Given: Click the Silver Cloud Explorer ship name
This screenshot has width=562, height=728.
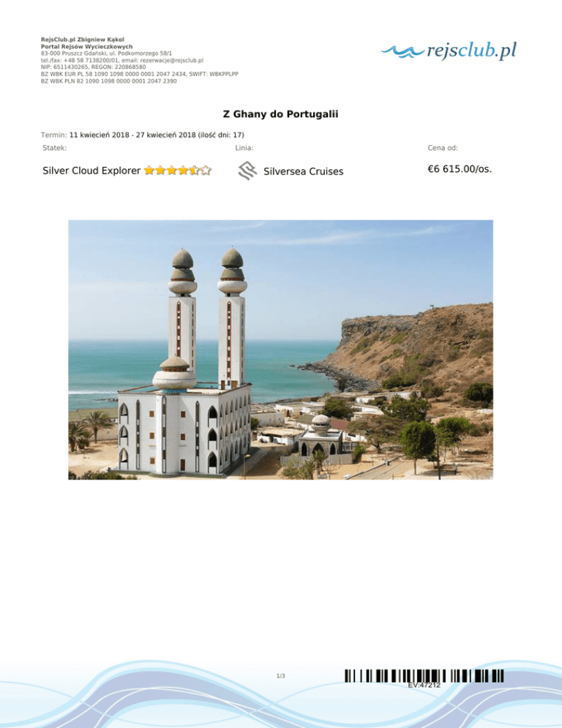Looking at the screenshot, I should [x=91, y=171].
